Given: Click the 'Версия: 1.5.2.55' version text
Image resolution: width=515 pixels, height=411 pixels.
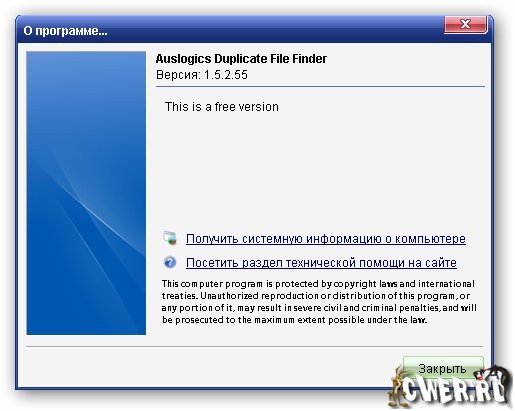Looking at the screenshot, I should [x=202, y=75].
